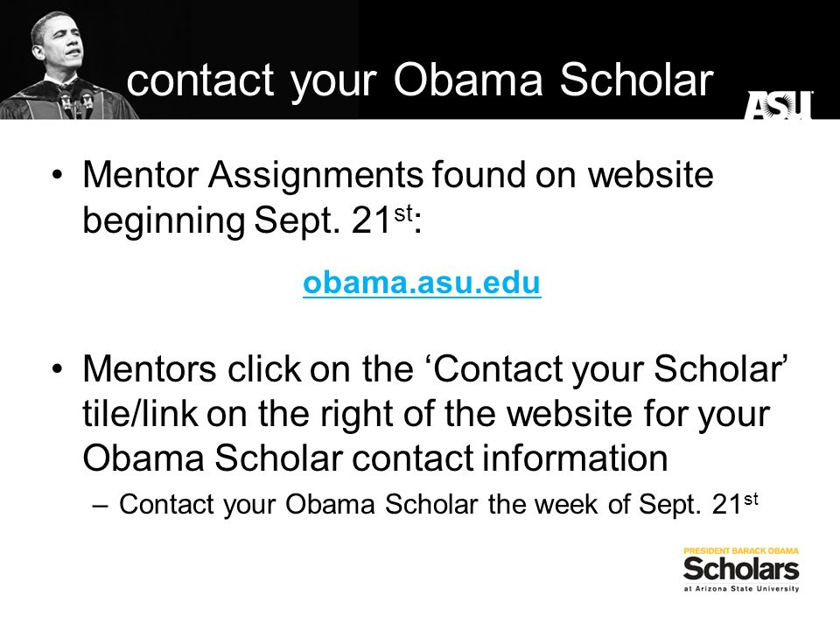The image size is (840, 630).
Task: Click the quoted phrase 'Contact your Scholar'
Action: click(x=607, y=369)
